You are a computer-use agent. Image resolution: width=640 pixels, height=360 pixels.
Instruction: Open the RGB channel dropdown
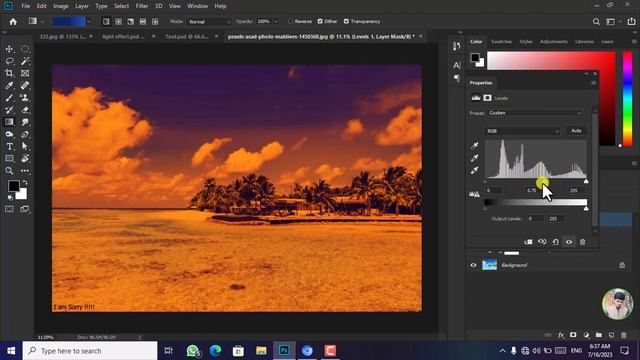pos(522,131)
